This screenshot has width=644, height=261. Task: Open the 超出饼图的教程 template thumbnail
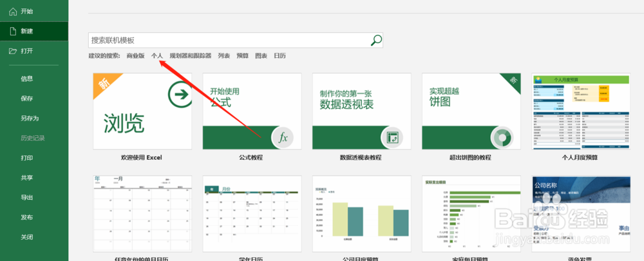[471, 111]
